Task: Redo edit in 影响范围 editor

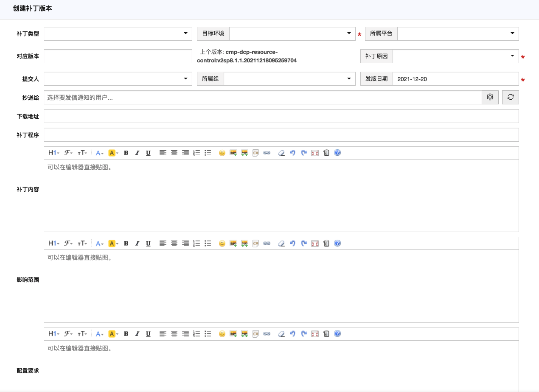Action: point(303,243)
